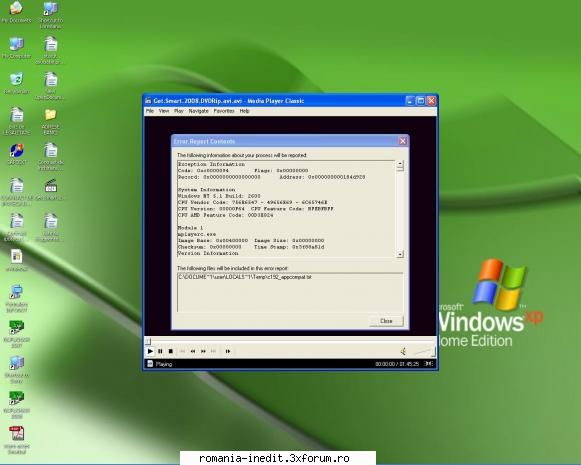Open the File menu
This screenshot has height=465, width=581.
click(150, 111)
